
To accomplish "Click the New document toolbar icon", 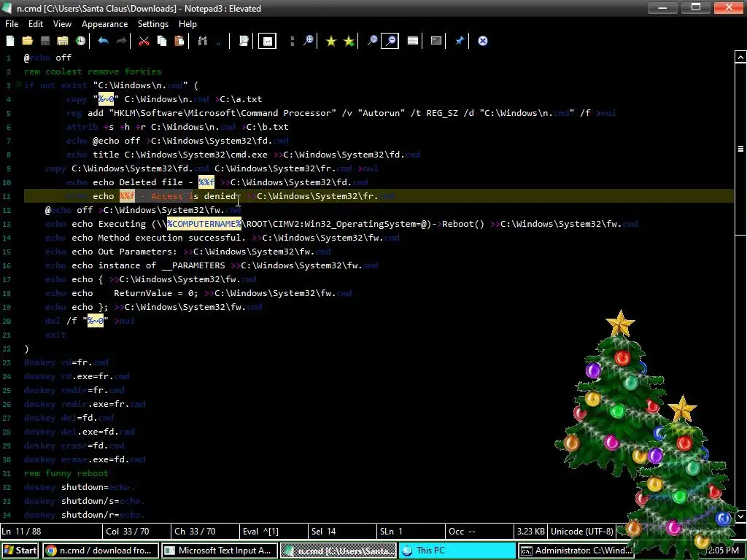I will (x=10, y=41).
